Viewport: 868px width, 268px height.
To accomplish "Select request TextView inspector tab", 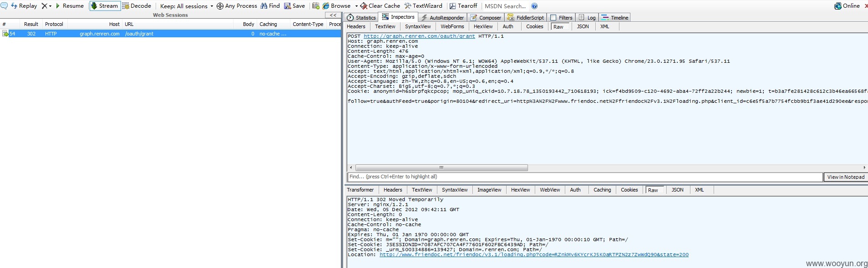I will click(385, 26).
